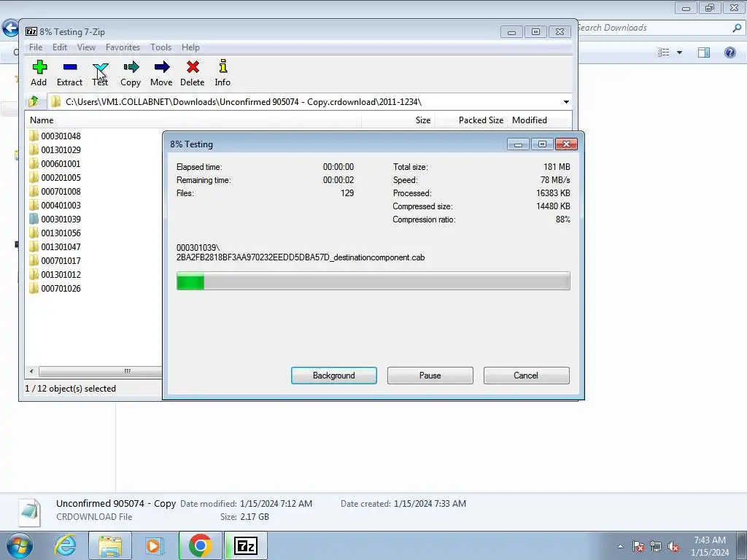The image size is (747, 560).
Task: Click taskbar clock showing 7:43 AM
Action: pos(710,546)
